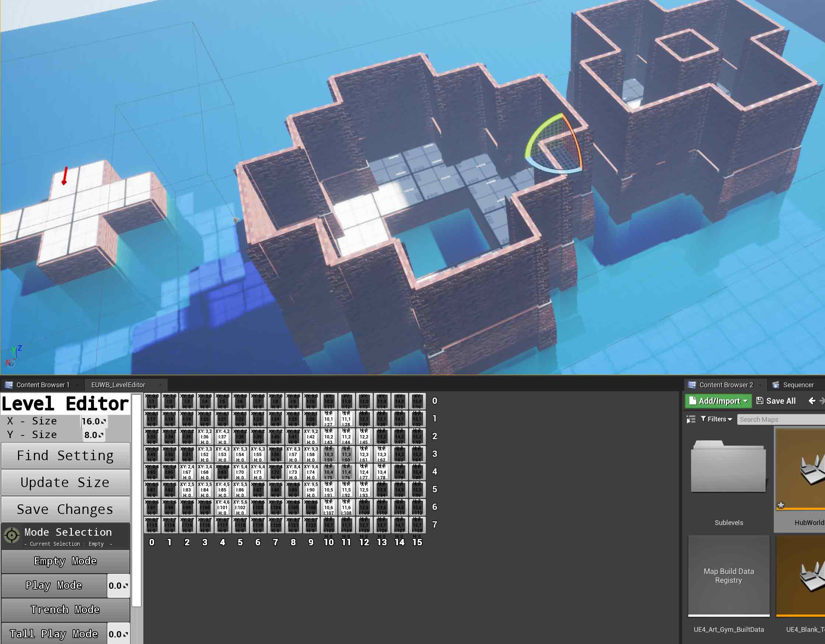
Task: Click row label 7 beside the grid
Action: pyautogui.click(x=435, y=525)
